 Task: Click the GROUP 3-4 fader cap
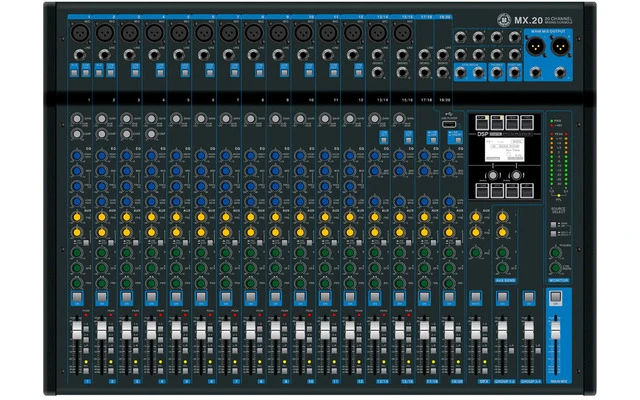[x=529, y=330]
